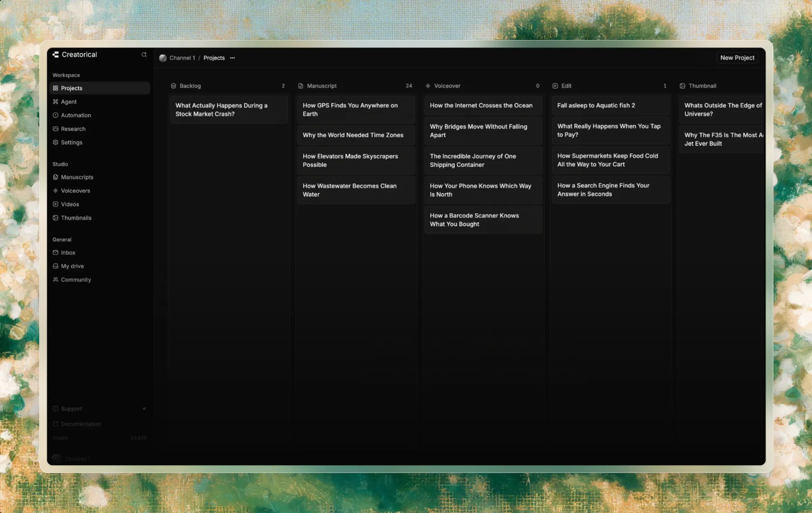The image size is (812, 513).
Task: Click the Manuscripts sidebar icon
Action: point(56,177)
